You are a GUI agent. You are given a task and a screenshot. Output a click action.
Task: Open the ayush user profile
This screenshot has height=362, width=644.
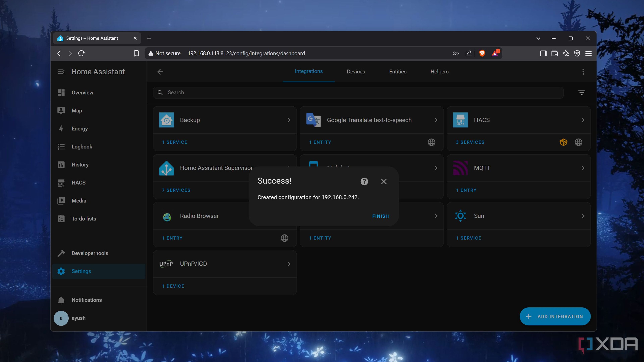click(x=99, y=318)
